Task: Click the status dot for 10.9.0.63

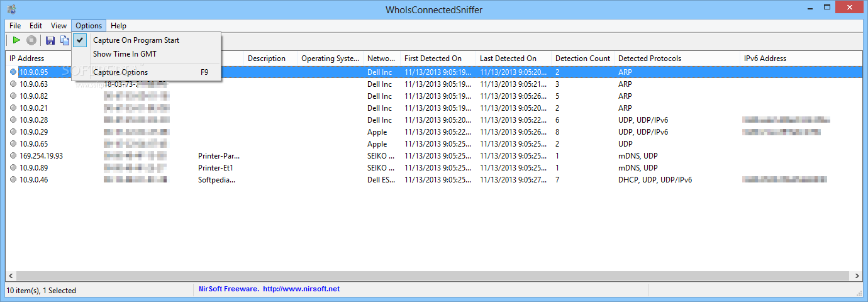Action: [x=13, y=84]
